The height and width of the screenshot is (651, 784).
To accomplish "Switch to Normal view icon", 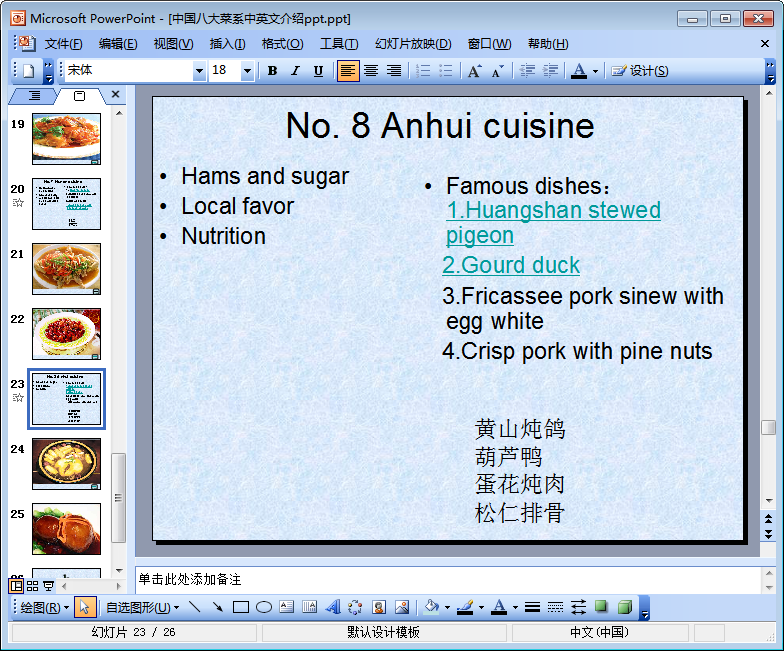I will [16, 586].
